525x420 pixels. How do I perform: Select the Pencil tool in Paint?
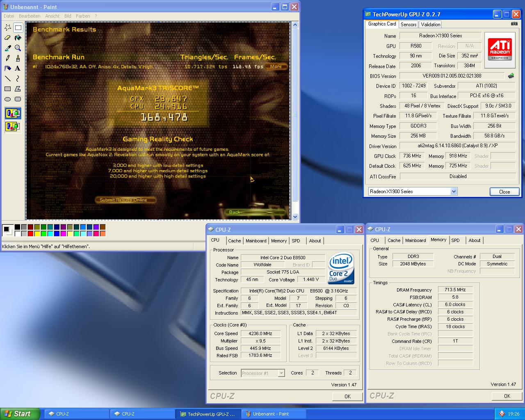8,58
